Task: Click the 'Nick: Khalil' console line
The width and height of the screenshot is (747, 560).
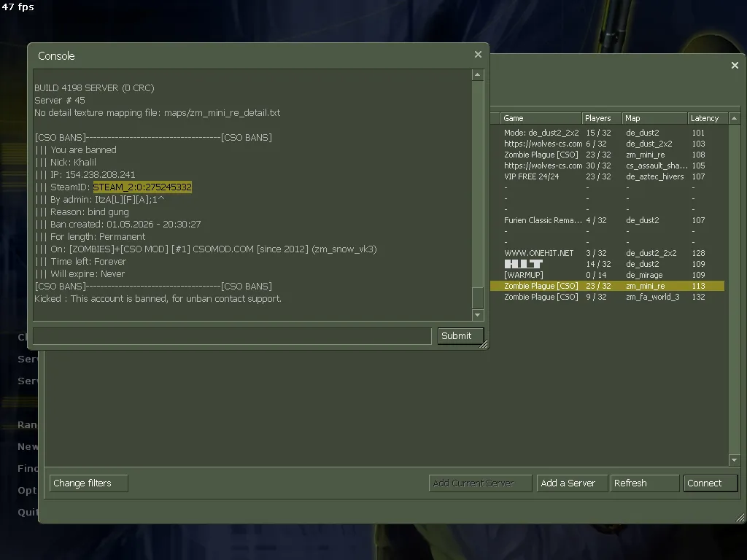Action: pyautogui.click(x=65, y=163)
